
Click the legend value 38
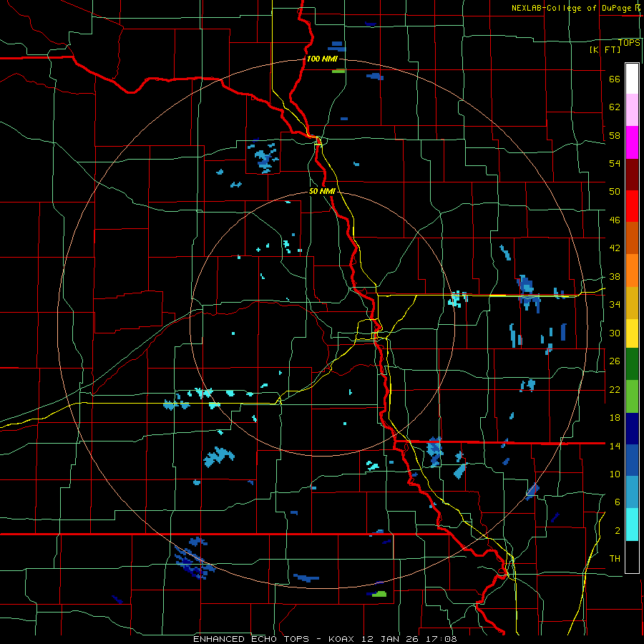[615, 276]
